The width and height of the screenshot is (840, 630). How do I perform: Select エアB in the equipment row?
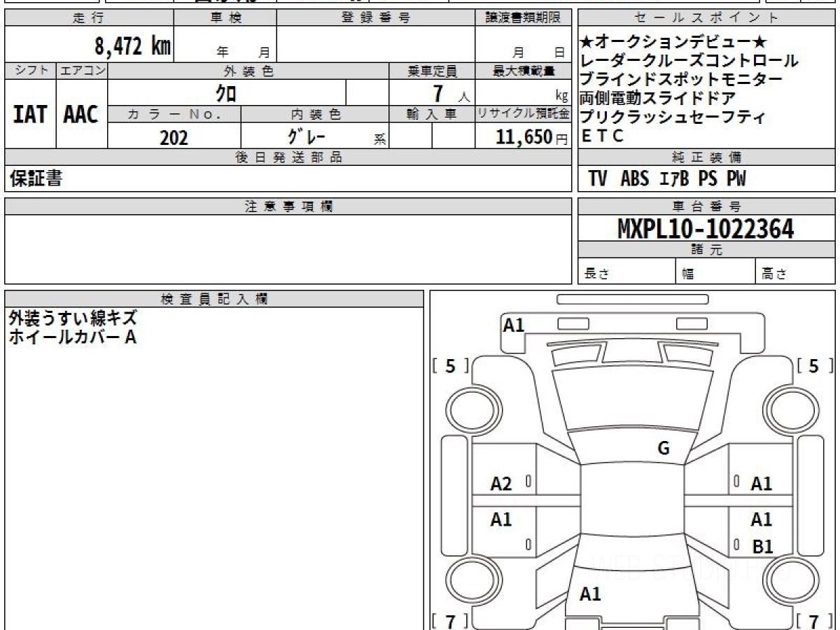[x=675, y=179]
